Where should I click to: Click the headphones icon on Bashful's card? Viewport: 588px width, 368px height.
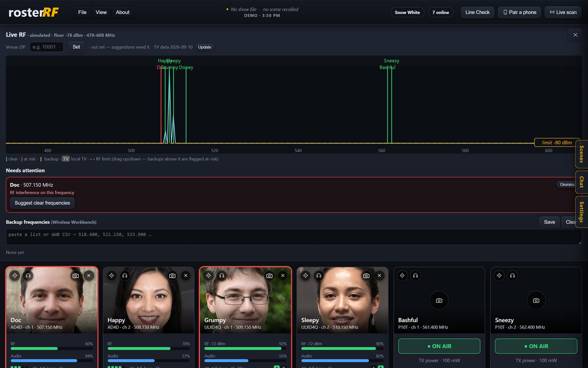pyautogui.click(x=416, y=276)
